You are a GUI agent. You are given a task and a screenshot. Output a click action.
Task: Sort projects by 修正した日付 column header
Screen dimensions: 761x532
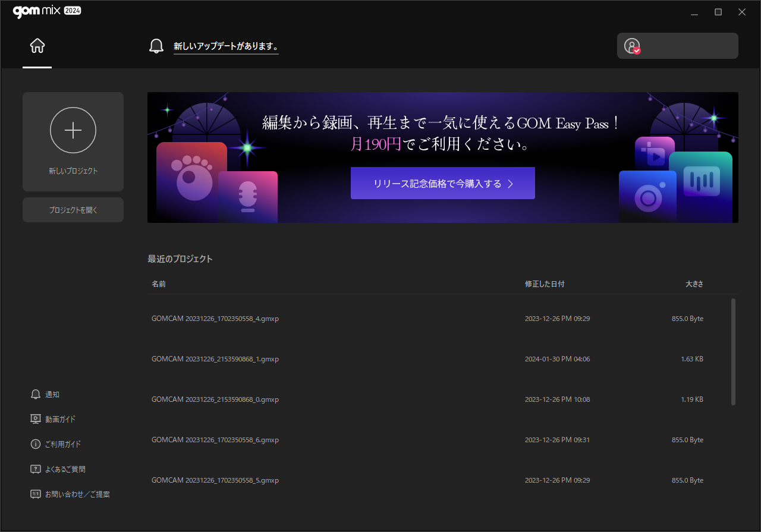545,284
